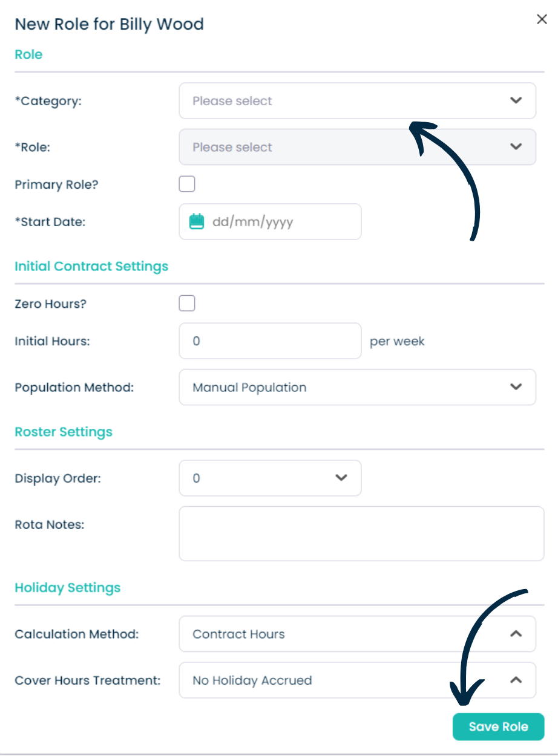Open the Contract Hours calculation dropdown
The image size is (558, 756).
pyautogui.click(x=358, y=634)
